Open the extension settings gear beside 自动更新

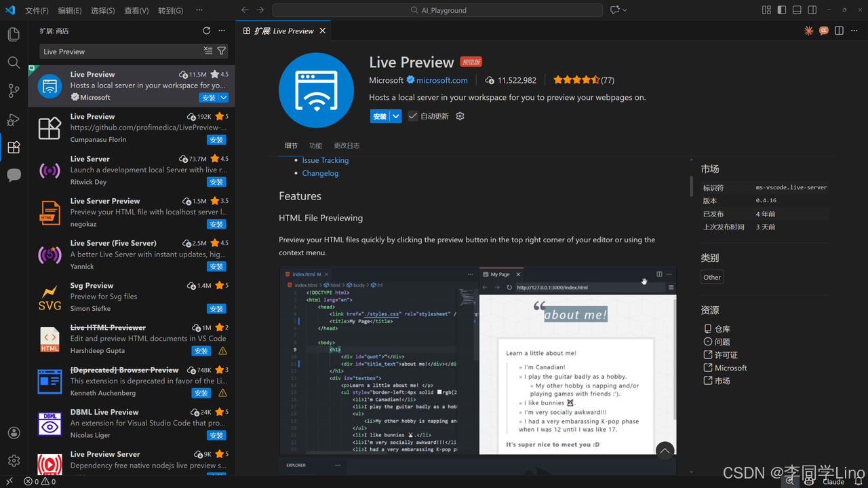click(460, 116)
